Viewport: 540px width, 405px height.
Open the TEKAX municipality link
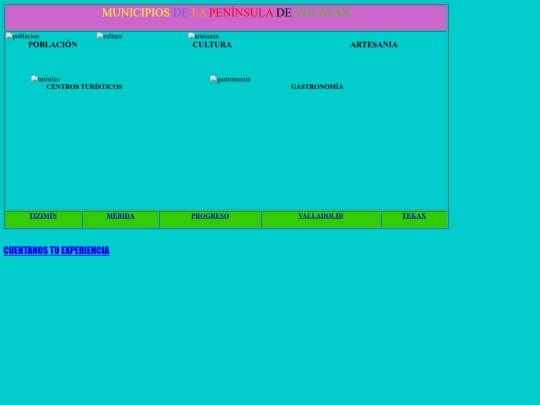point(414,216)
